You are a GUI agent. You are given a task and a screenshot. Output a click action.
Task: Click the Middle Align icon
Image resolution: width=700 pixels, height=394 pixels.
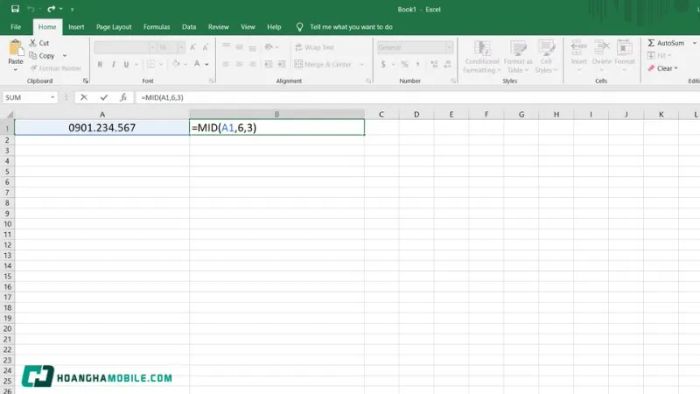(x=239, y=47)
